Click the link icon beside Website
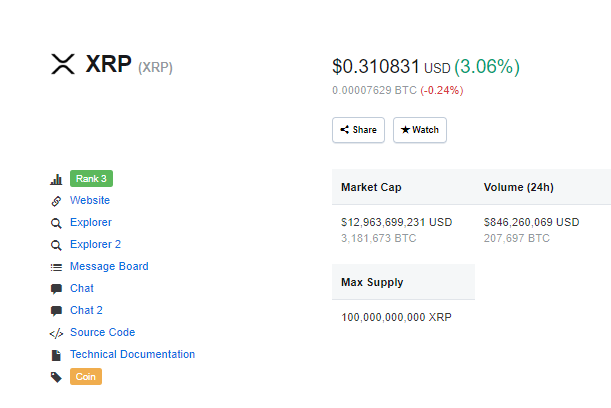 tap(56, 201)
